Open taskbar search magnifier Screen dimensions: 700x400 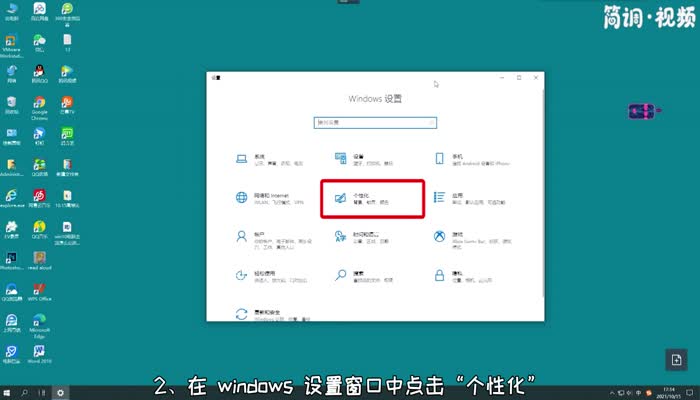pyautogui.click(x=25, y=393)
